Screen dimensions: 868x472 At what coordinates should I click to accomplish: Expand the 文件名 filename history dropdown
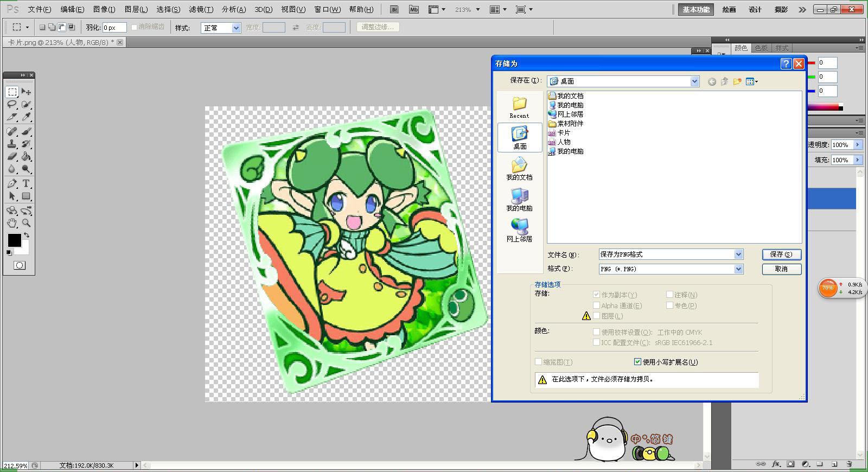click(x=738, y=254)
